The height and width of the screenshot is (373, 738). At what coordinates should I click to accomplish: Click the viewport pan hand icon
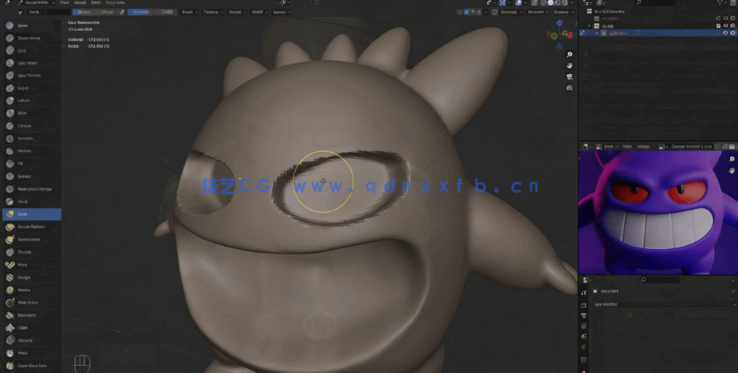[x=570, y=66]
